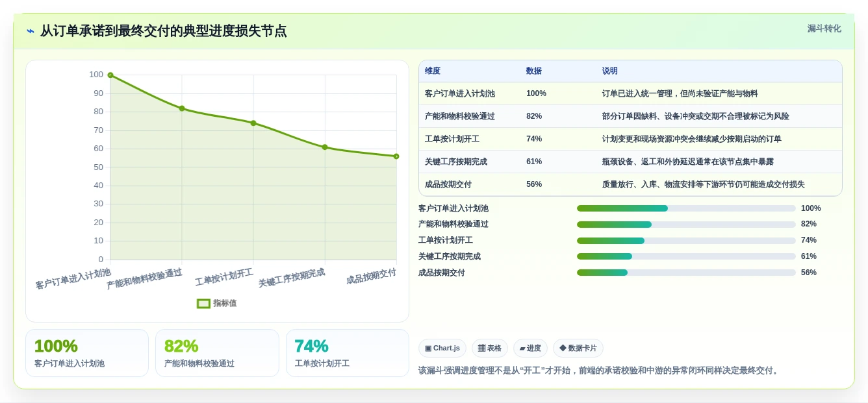Click the 74% 工单按计划开工 card
The image size is (868, 403).
point(348,353)
